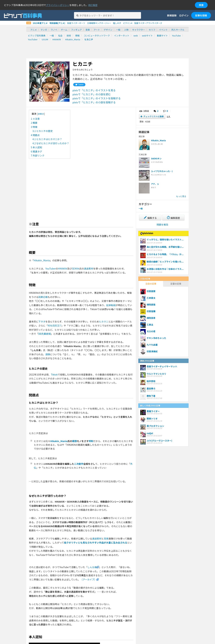The height and width of the screenshot is (644, 215).
Task: Click the UUUM breadcrumb link
Action: pos(45,39)
